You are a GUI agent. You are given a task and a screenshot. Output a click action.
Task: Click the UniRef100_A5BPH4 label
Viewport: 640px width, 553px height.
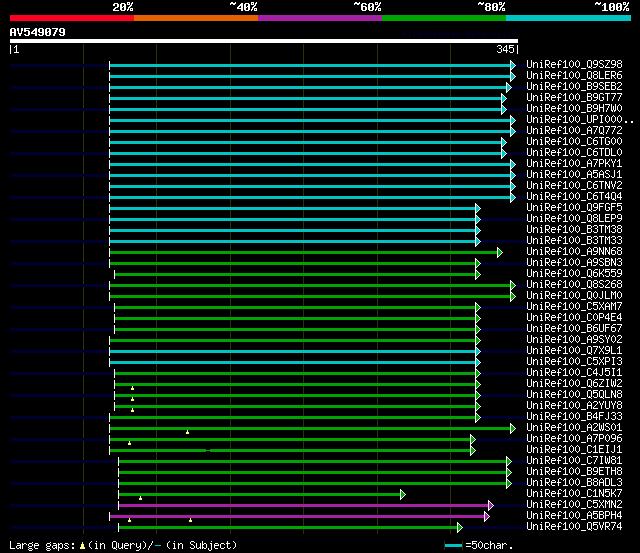tap(574, 516)
